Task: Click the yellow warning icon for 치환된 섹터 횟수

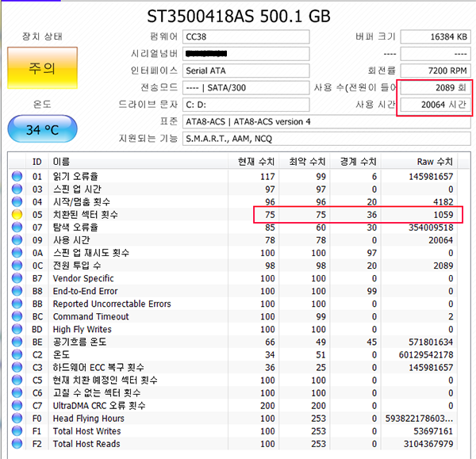Action: click(17, 215)
